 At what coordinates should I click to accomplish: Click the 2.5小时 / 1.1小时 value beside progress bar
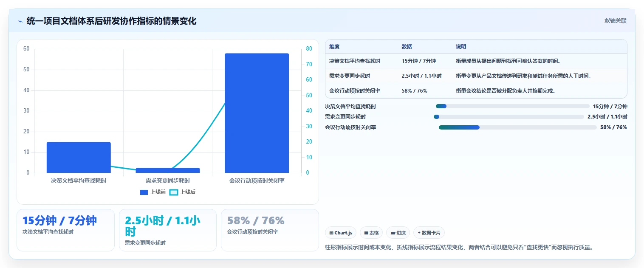pos(607,117)
